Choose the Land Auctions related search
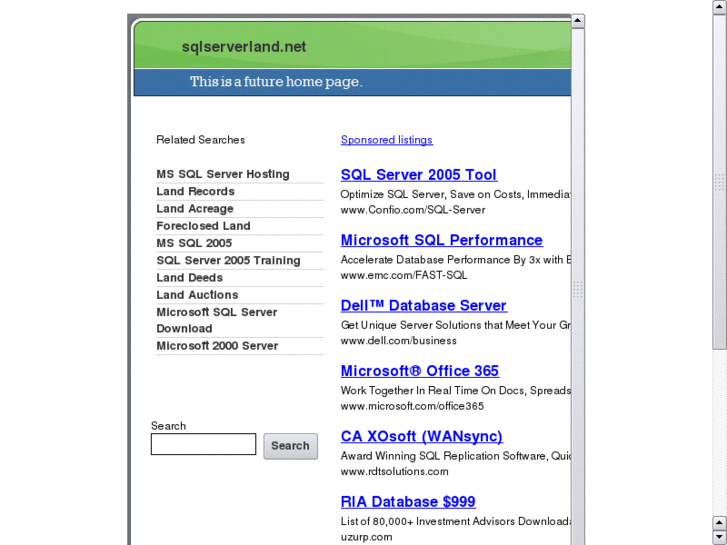Image resolution: width=727 pixels, height=545 pixels. (x=197, y=295)
